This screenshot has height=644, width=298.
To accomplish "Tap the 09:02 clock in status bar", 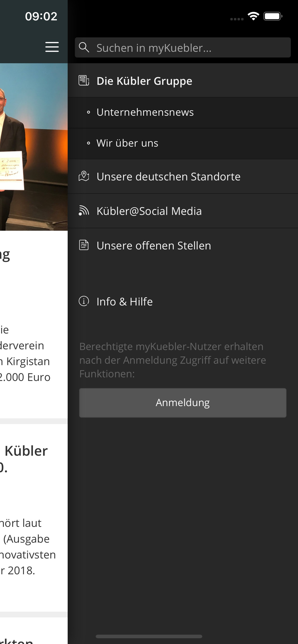I will pyautogui.click(x=41, y=16).
